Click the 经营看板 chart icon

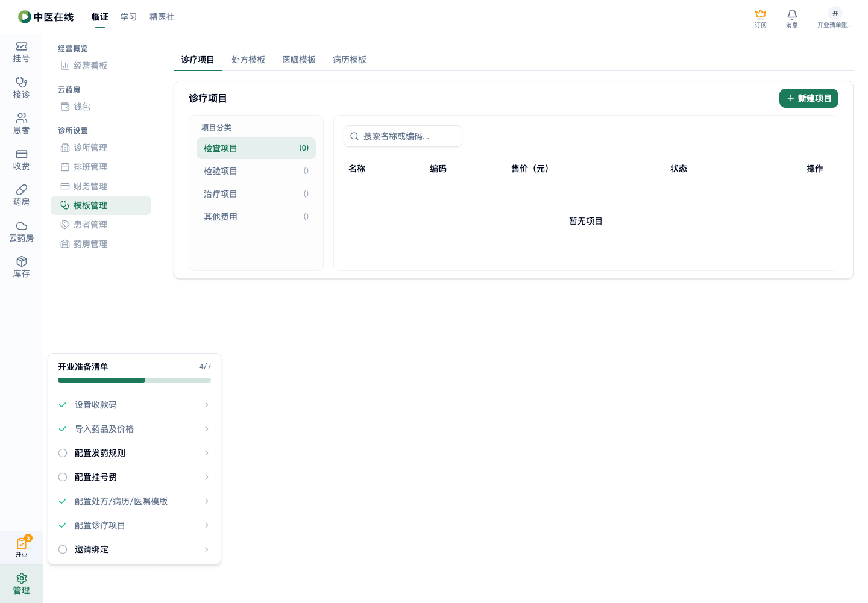[65, 66]
